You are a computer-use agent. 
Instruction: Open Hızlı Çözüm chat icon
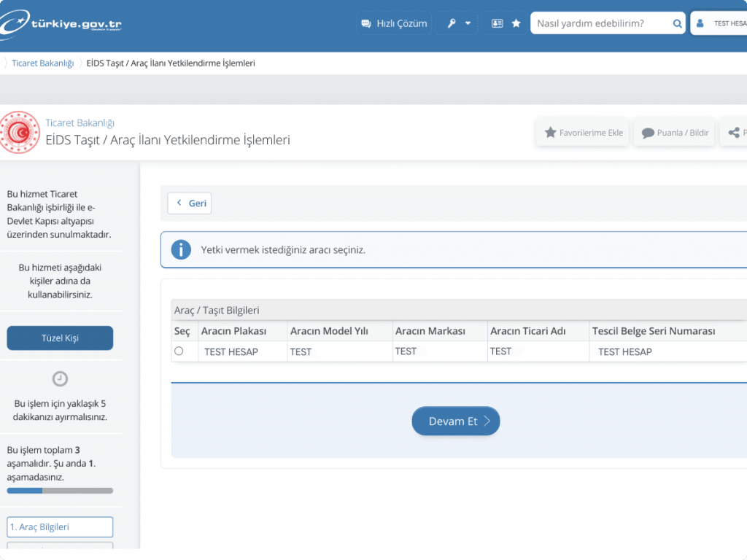click(366, 23)
